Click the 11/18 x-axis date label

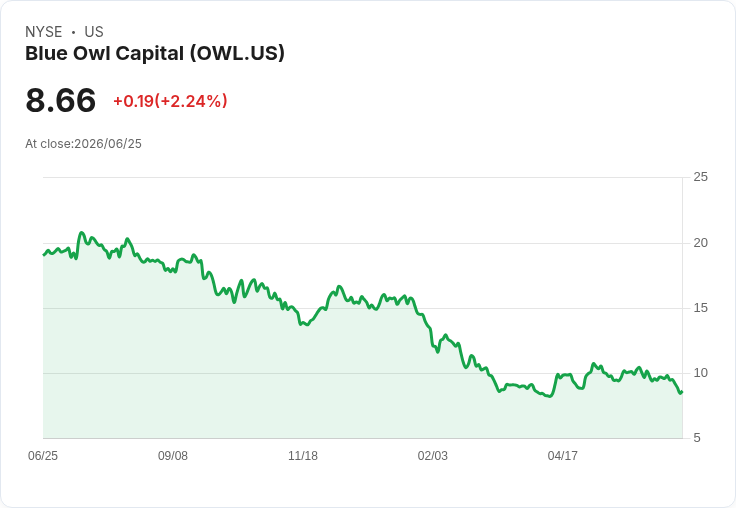pyautogui.click(x=303, y=455)
